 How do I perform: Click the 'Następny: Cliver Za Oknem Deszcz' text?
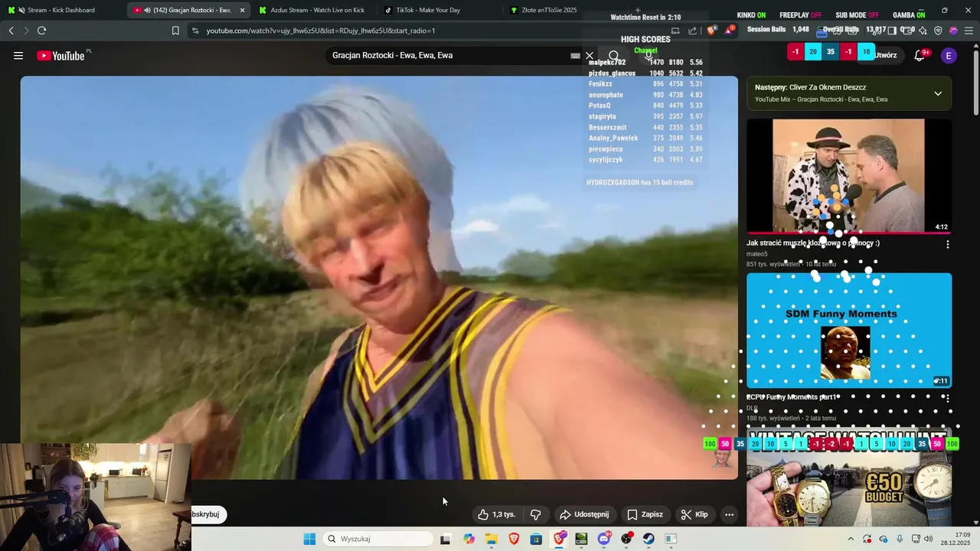811,87
